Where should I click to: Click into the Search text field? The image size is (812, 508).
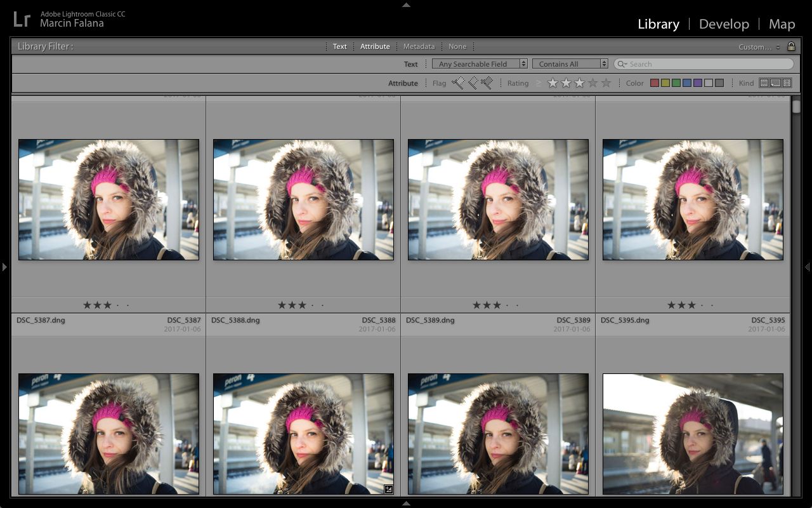[x=704, y=64]
